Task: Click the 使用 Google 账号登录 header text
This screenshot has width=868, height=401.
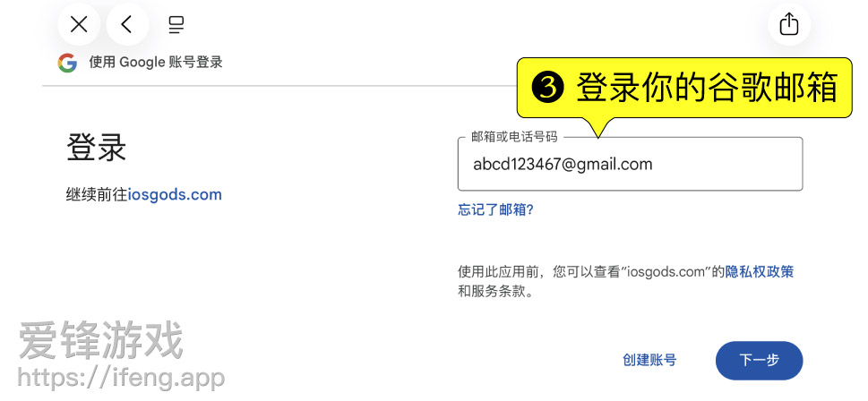Action: coord(156,62)
